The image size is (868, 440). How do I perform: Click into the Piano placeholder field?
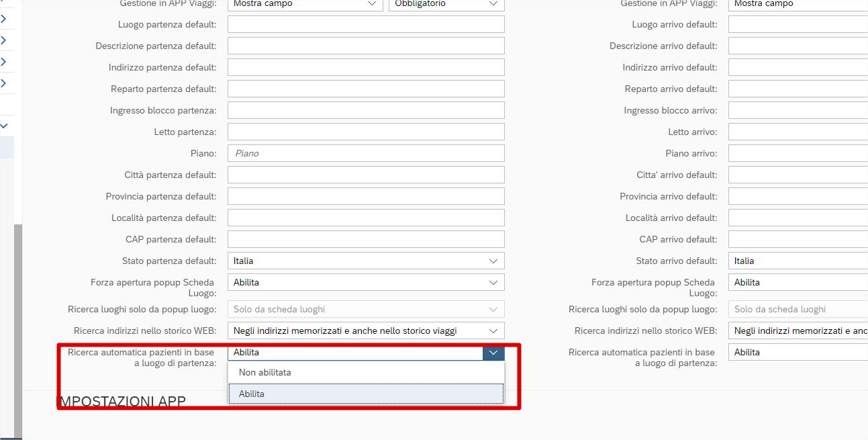coord(366,153)
